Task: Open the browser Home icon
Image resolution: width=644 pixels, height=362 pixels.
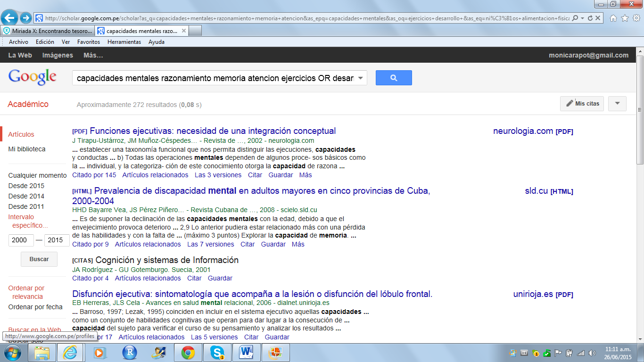Action: tap(613, 18)
